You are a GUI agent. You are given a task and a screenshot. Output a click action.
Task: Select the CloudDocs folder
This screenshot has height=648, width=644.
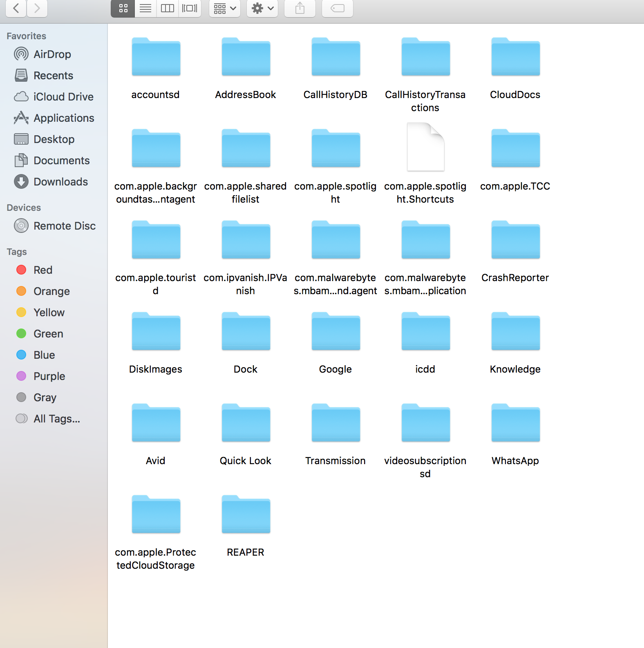coord(515,57)
